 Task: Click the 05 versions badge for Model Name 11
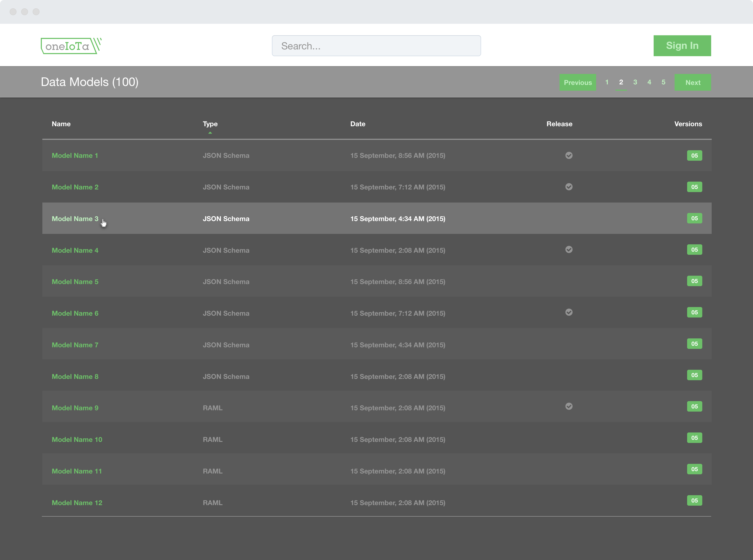(694, 469)
